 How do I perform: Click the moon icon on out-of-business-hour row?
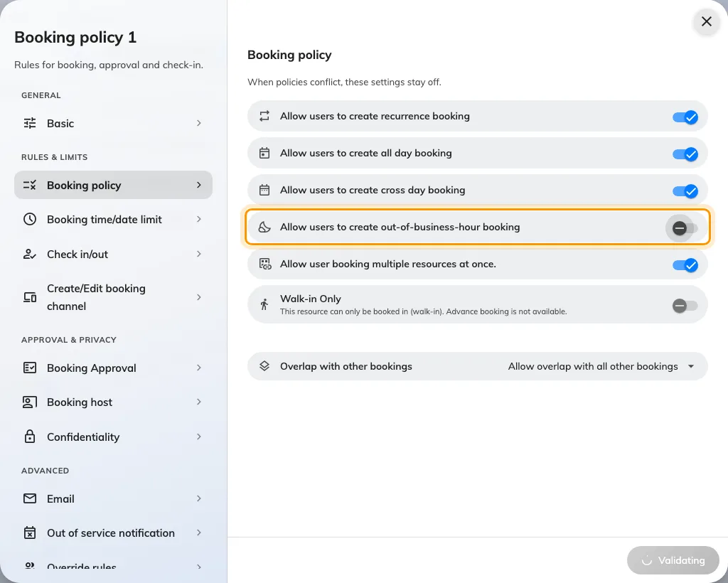tap(264, 227)
